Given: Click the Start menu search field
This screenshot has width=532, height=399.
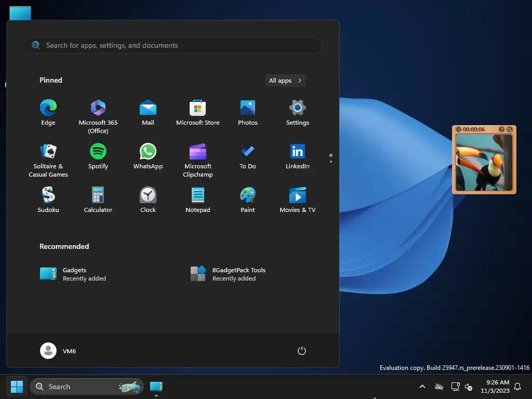Looking at the screenshot, I should (x=173, y=45).
